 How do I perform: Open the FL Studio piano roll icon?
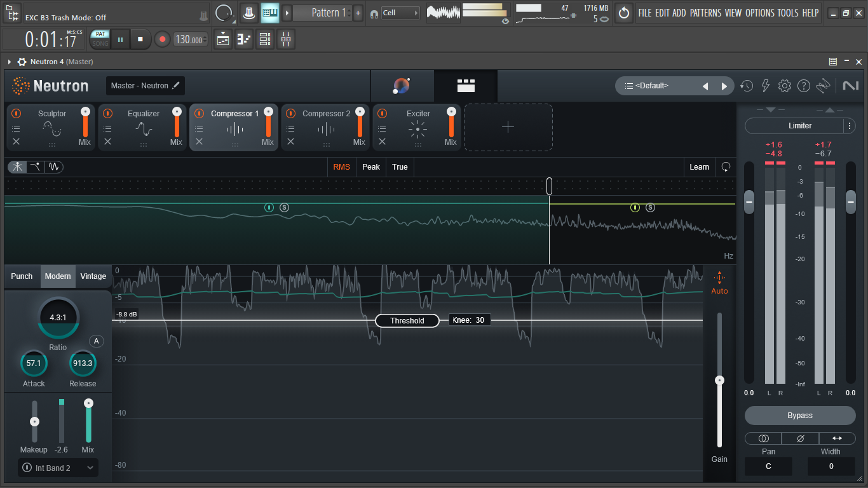coord(244,39)
